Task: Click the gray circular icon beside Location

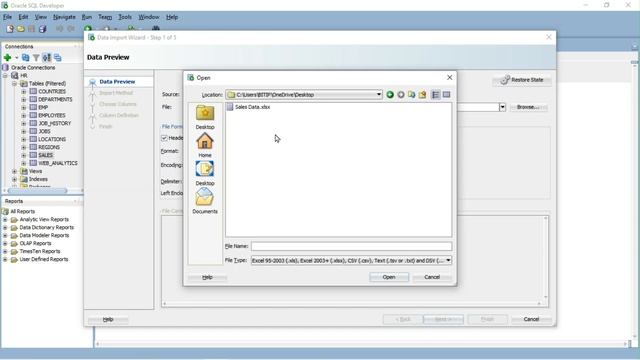Action: pyautogui.click(x=401, y=95)
